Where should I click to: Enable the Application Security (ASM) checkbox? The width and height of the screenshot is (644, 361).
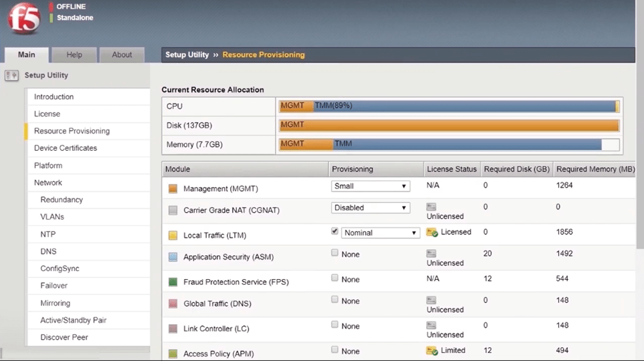coord(334,252)
